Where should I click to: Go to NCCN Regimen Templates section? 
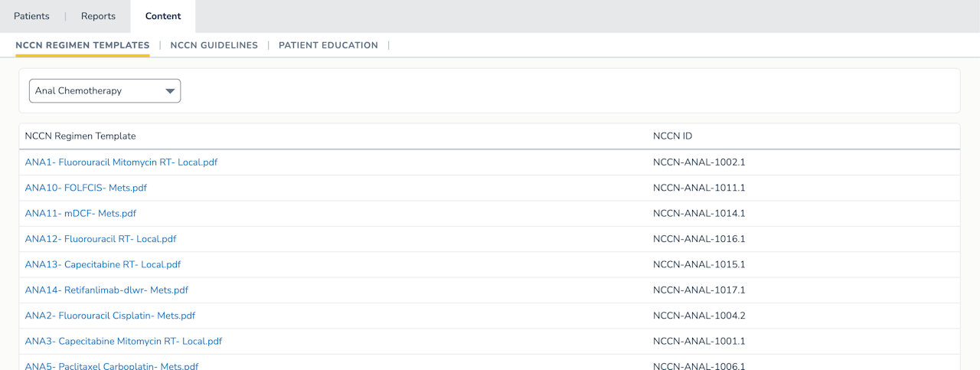tap(83, 45)
